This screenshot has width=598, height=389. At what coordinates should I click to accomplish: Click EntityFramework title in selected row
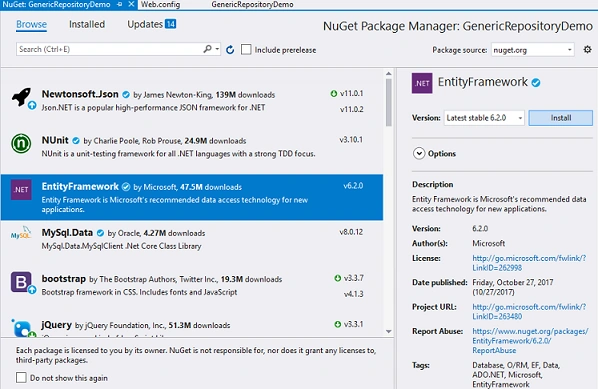pos(80,186)
